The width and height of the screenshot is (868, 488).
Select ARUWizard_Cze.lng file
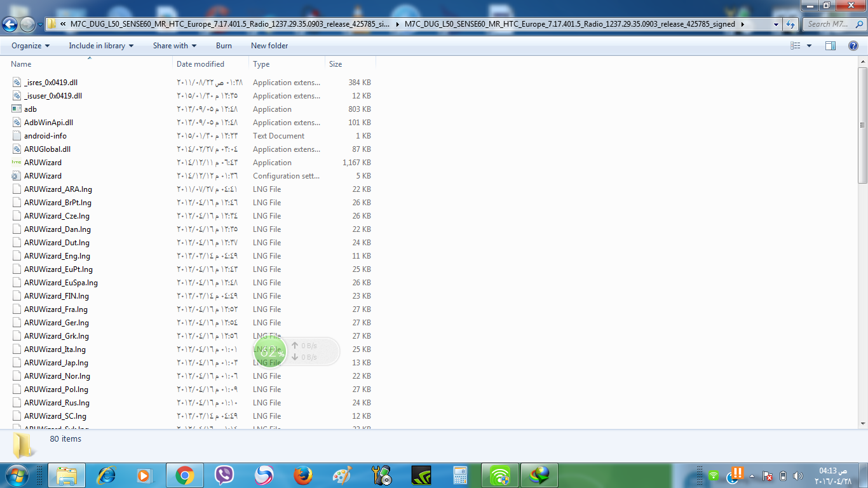(x=57, y=216)
